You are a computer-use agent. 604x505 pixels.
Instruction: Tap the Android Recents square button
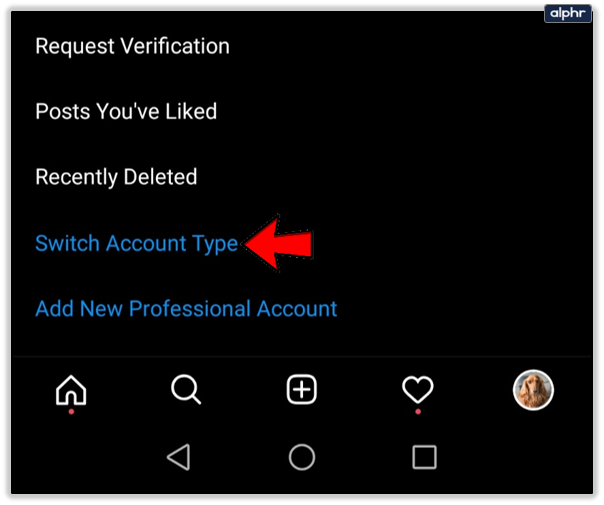pos(424,457)
